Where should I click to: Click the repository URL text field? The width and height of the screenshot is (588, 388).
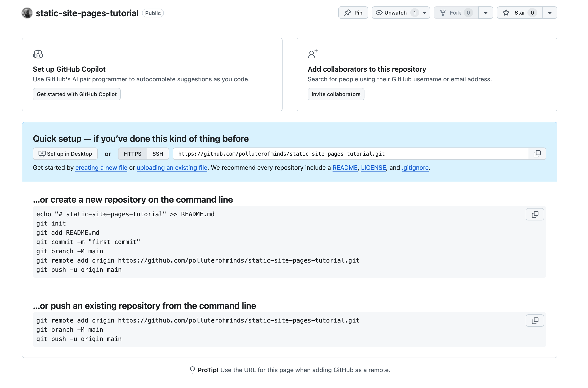click(350, 154)
